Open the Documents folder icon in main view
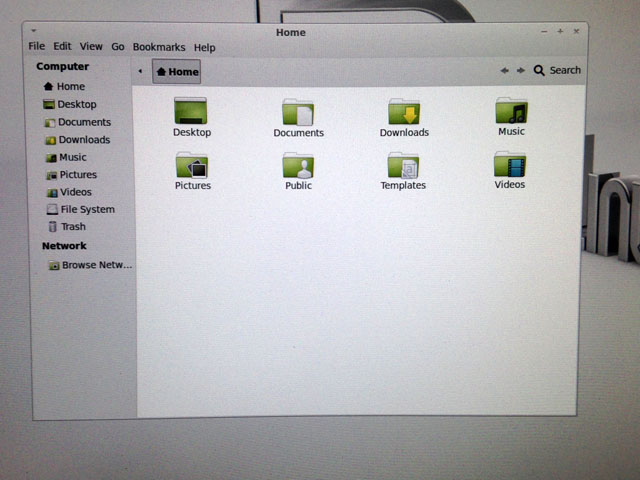The width and height of the screenshot is (640, 480). pyautogui.click(x=298, y=112)
